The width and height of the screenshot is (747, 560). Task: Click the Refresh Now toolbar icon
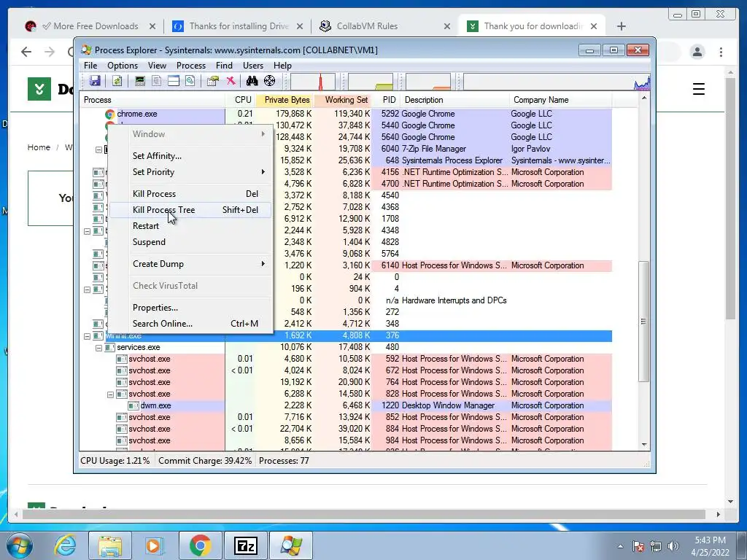click(x=117, y=81)
